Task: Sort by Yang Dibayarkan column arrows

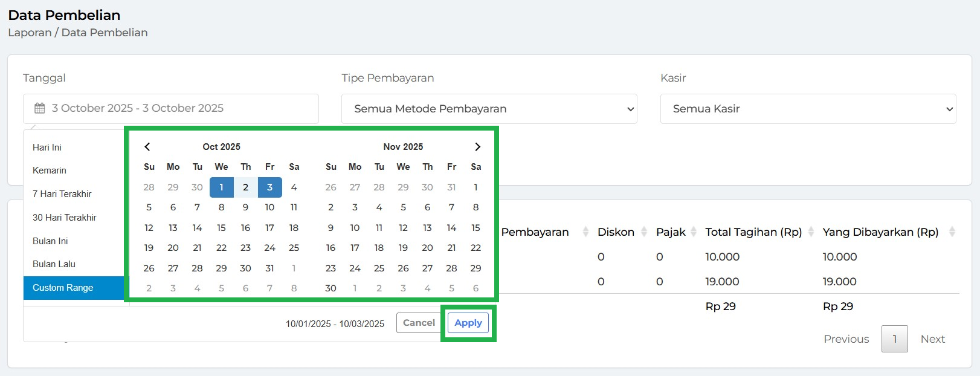Action: [x=952, y=232]
